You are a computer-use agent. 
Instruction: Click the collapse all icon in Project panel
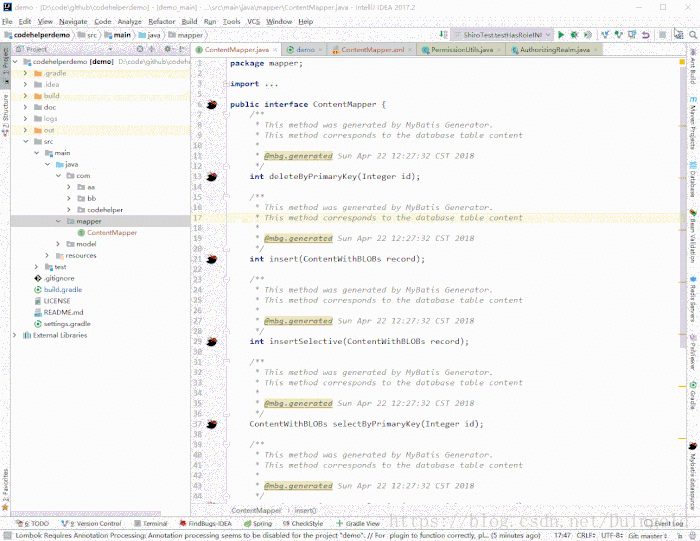[152, 49]
